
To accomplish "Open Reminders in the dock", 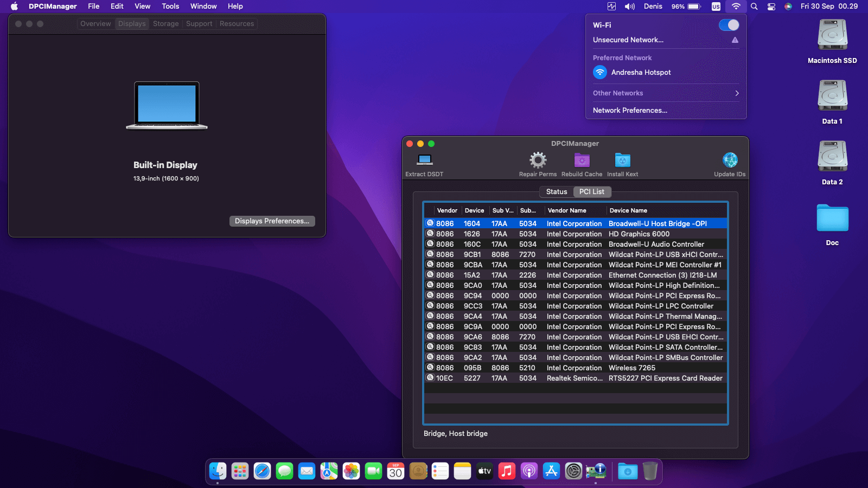I will [x=440, y=471].
